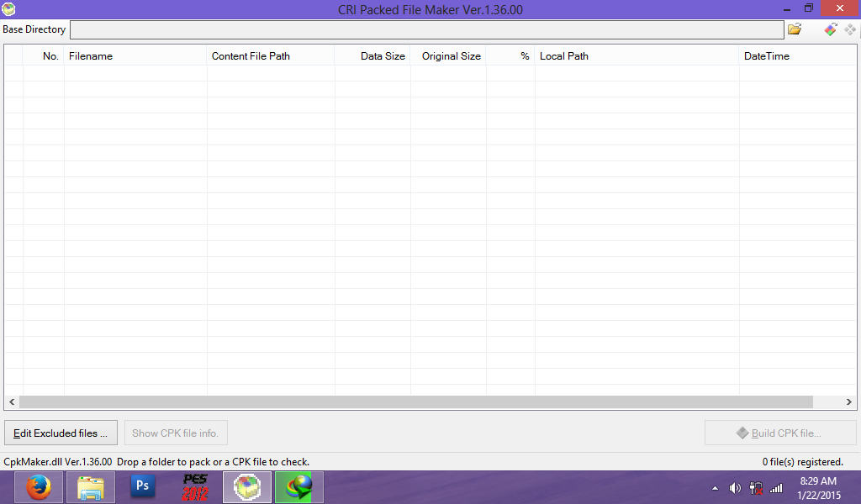Open Firefox from the taskbar
This screenshot has height=504, width=861.
click(39, 487)
